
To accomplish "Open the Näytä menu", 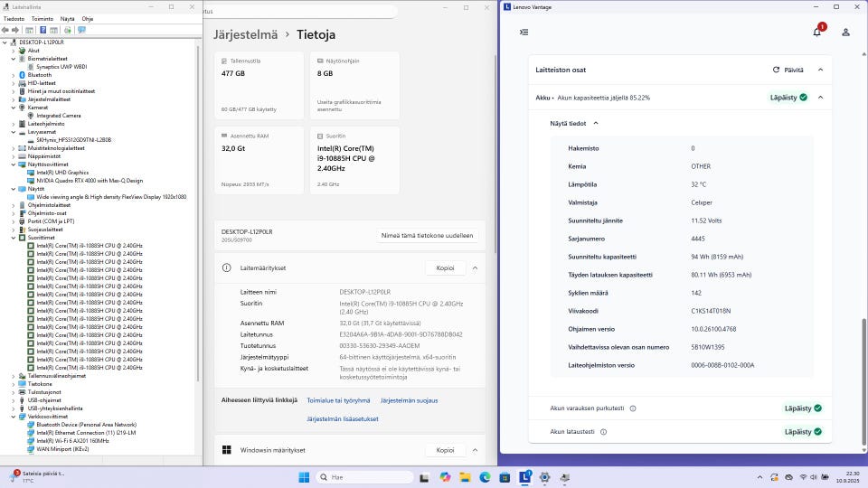I will pyautogui.click(x=67, y=19).
